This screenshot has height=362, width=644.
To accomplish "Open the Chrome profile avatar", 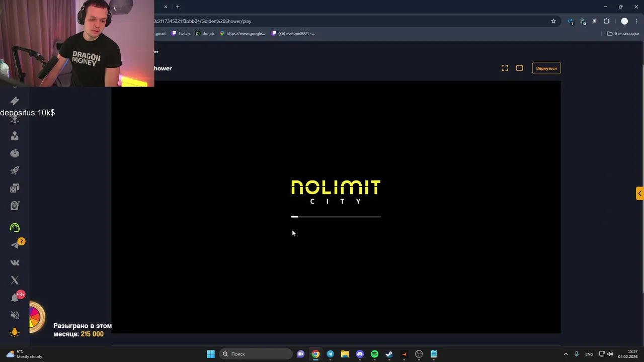I will tap(624, 21).
